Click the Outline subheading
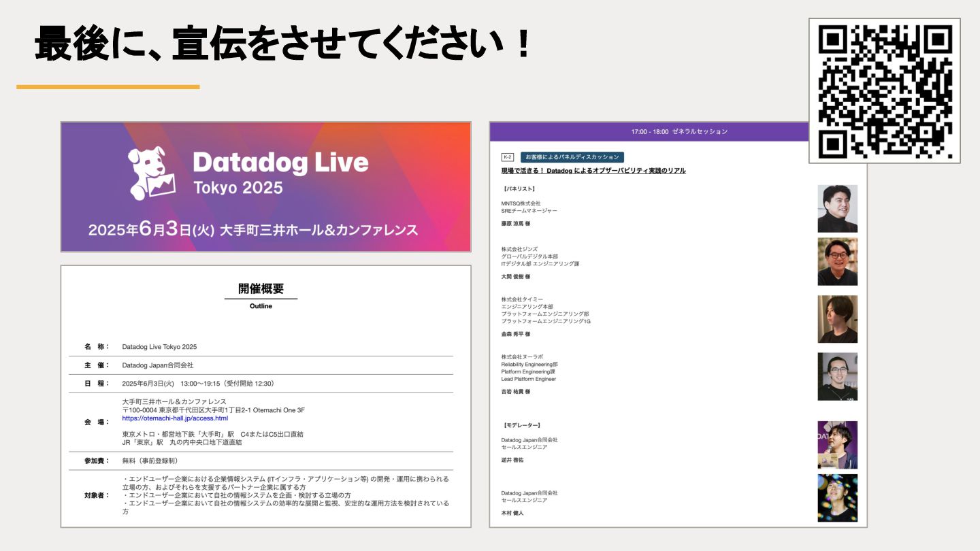This screenshot has height=551, width=980. point(261,306)
